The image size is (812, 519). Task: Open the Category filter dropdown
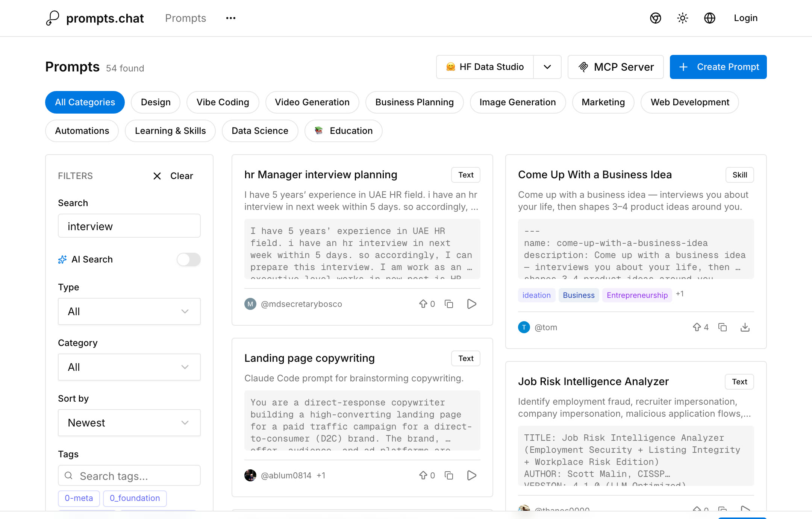point(129,367)
